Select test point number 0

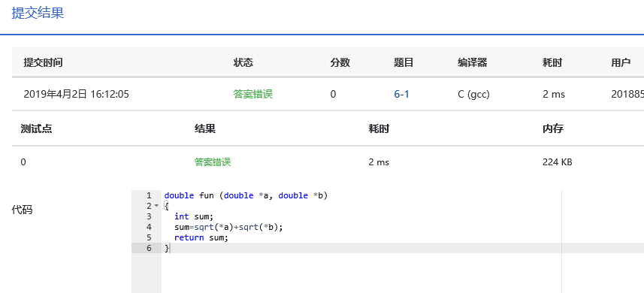(23, 162)
